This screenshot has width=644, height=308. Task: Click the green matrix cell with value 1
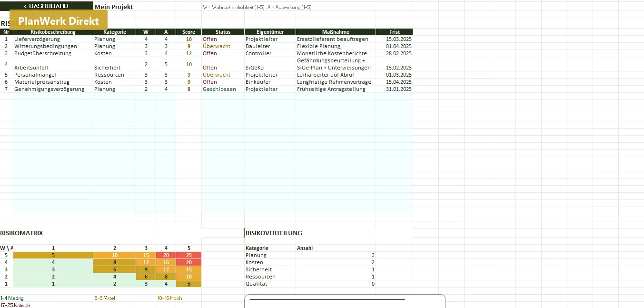click(x=53, y=284)
